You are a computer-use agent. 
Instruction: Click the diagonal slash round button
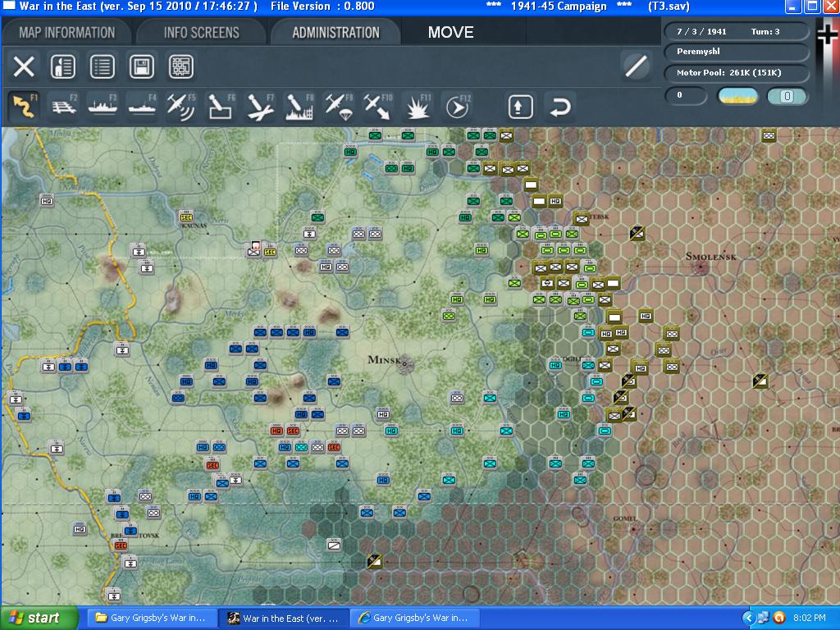(637, 67)
